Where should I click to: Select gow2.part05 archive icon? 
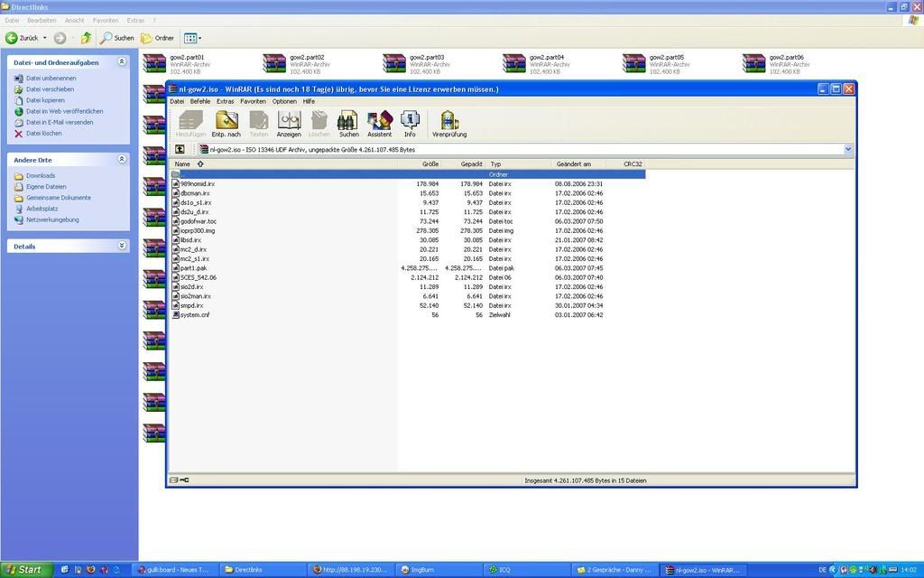[634, 64]
